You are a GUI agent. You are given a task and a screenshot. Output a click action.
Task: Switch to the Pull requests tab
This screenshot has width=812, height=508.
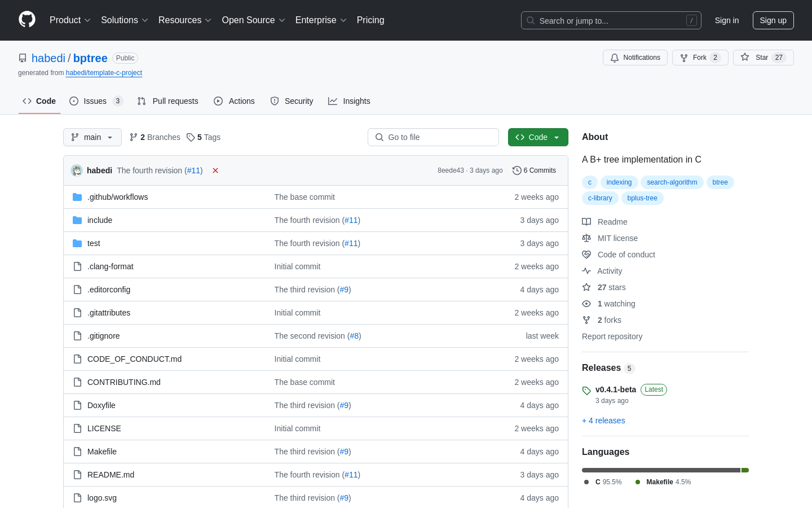[x=168, y=101]
